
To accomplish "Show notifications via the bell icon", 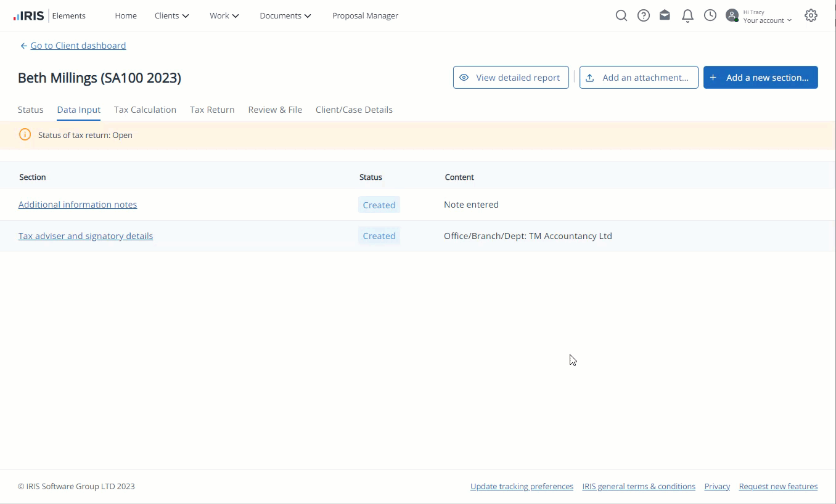I will (x=687, y=16).
